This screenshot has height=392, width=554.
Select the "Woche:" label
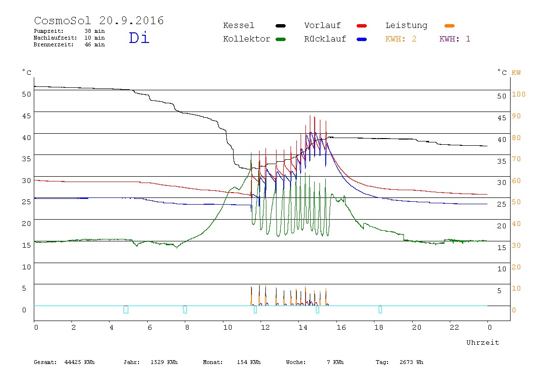pyautogui.click(x=296, y=362)
